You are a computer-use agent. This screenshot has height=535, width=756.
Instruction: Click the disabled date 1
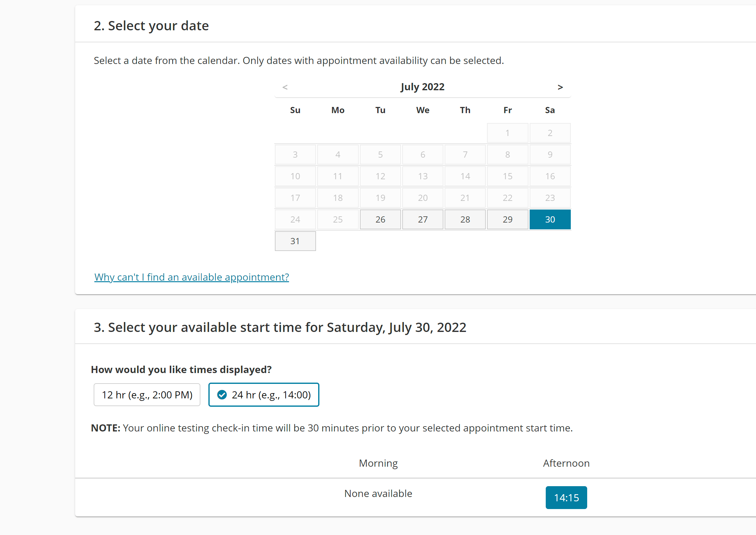click(507, 133)
